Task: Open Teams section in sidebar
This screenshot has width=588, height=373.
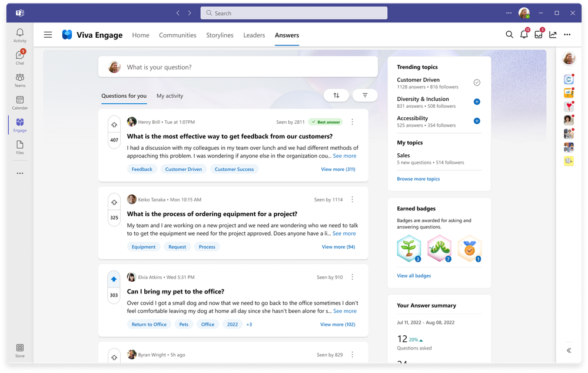Action: click(20, 80)
